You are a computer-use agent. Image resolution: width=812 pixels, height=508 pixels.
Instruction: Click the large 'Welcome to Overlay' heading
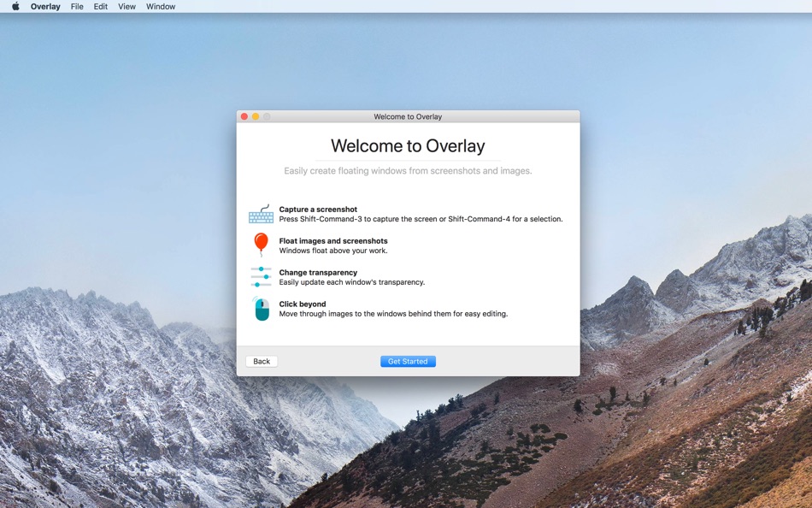click(x=408, y=145)
